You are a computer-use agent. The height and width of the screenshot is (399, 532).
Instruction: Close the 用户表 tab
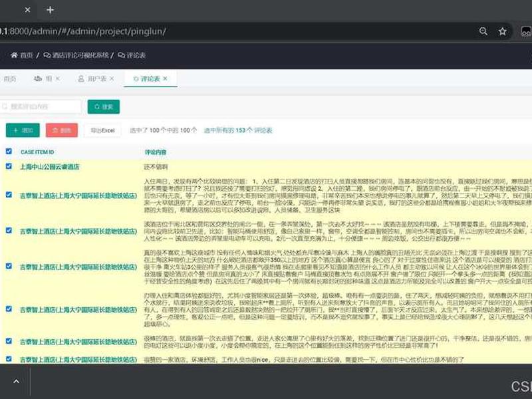click(x=112, y=78)
